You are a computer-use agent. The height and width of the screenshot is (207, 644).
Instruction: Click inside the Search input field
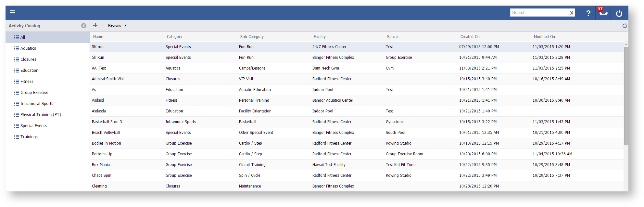[539, 13]
